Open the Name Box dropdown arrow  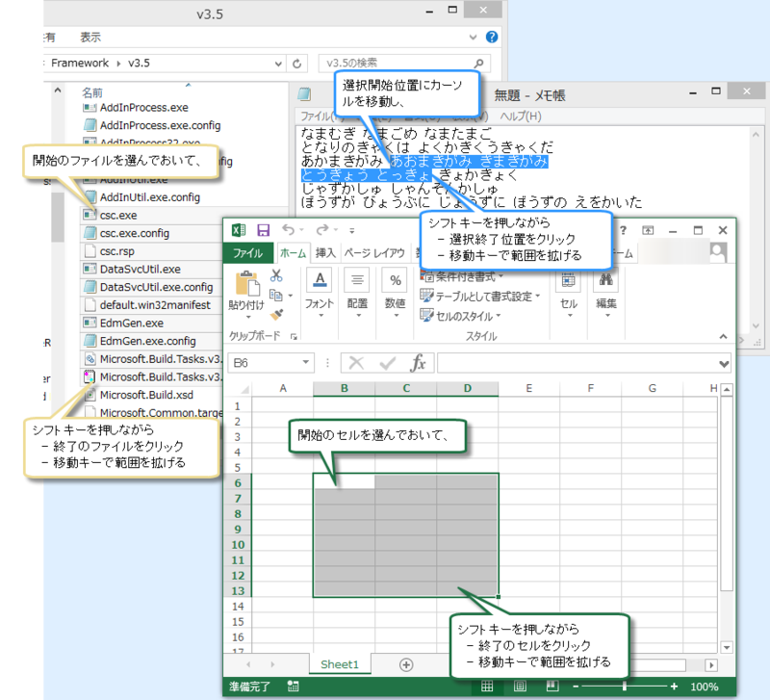pos(305,363)
